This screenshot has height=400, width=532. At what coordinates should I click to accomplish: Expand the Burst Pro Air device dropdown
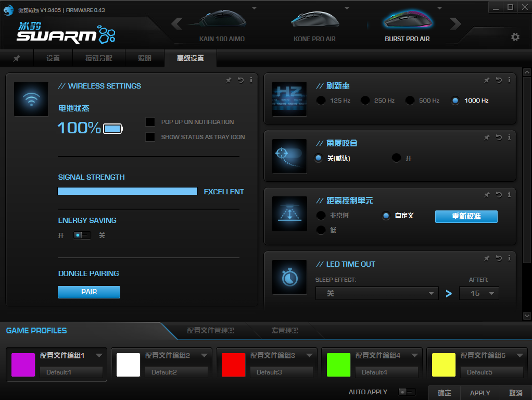tap(439, 8)
